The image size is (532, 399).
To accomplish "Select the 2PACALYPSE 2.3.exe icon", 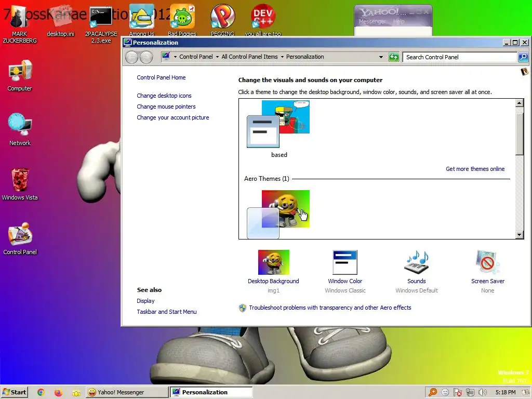I will (x=101, y=24).
